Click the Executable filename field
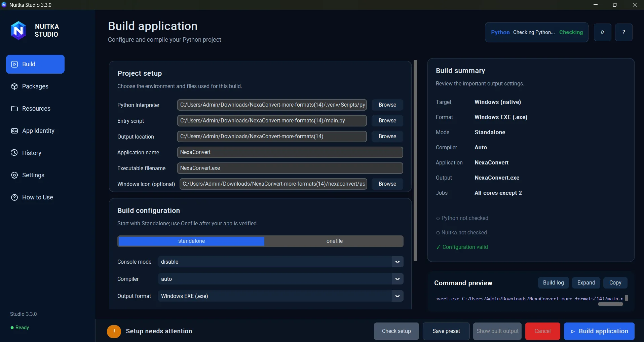Image resolution: width=644 pixels, height=342 pixels. coord(290,168)
